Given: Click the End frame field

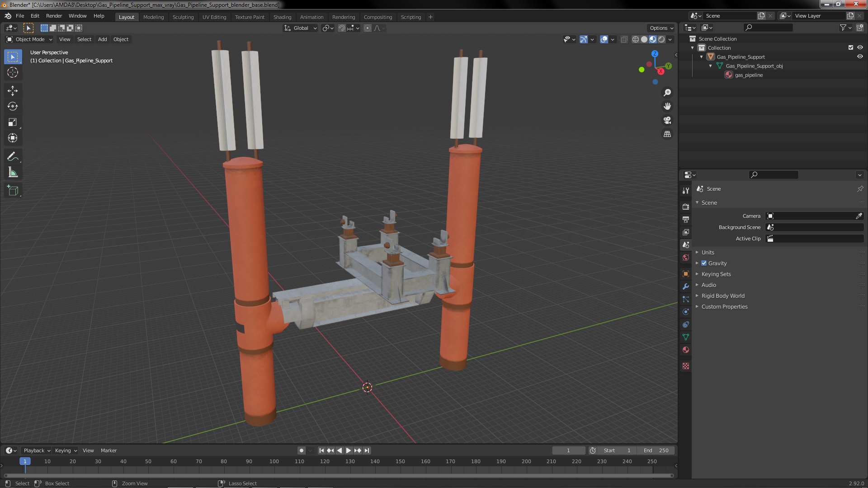Looking at the screenshot, I should pos(656,450).
